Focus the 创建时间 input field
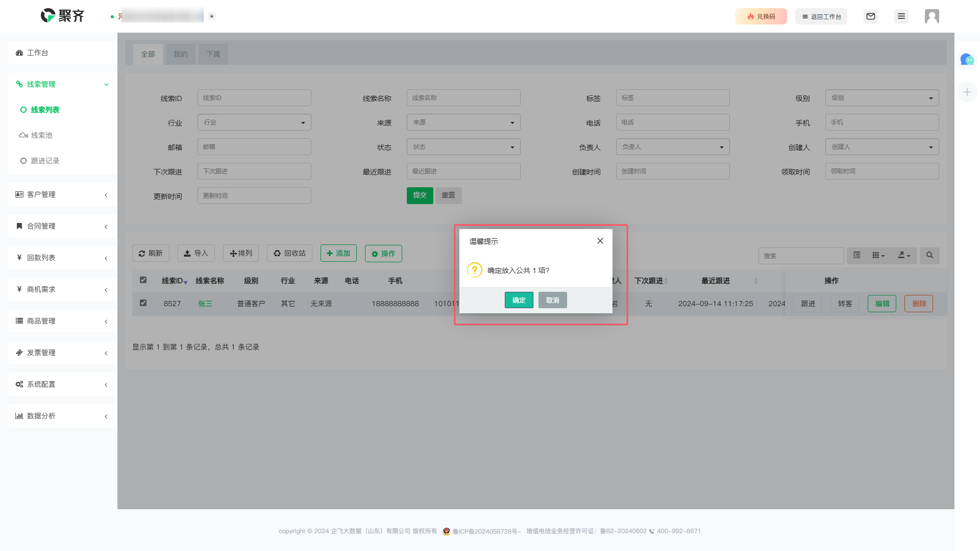The height and width of the screenshot is (551, 980). click(673, 171)
